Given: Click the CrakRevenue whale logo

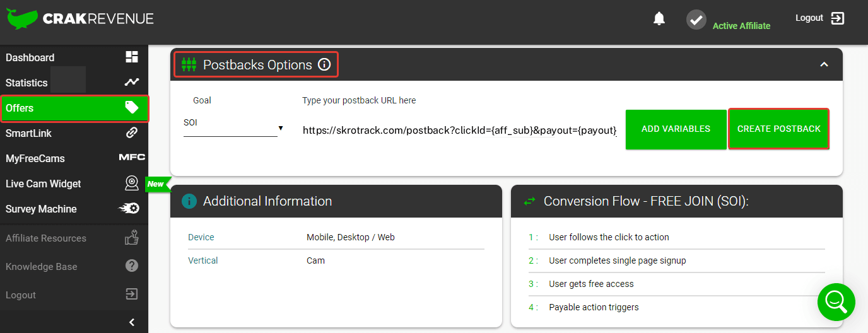Looking at the screenshot, I should click(x=22, y=19).
